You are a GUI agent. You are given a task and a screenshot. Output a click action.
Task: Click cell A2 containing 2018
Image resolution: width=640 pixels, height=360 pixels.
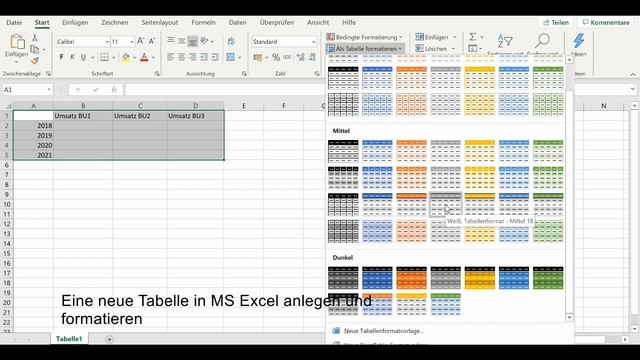pos(33,126)
